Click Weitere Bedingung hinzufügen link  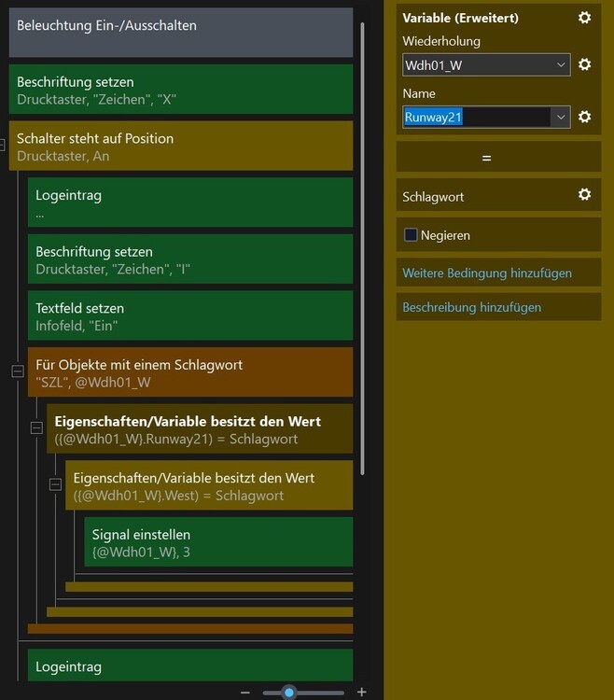[487, 273]
